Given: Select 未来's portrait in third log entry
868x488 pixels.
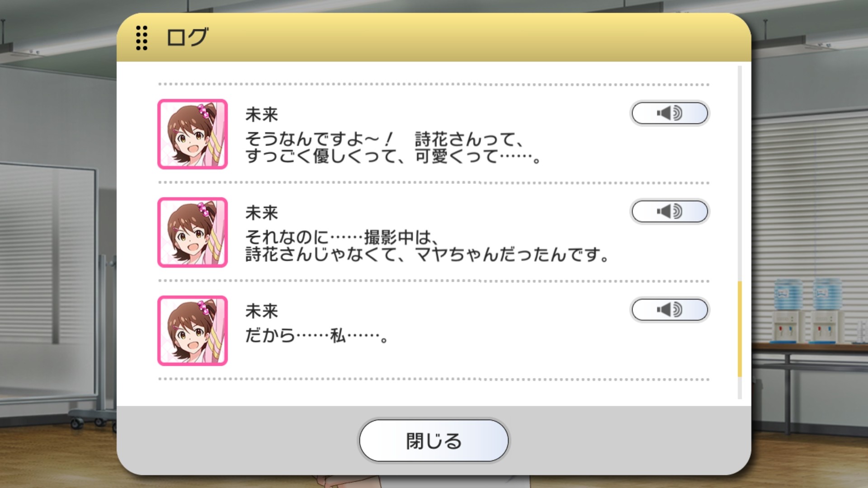Looking at the screenshot, I should coord(193,331).
